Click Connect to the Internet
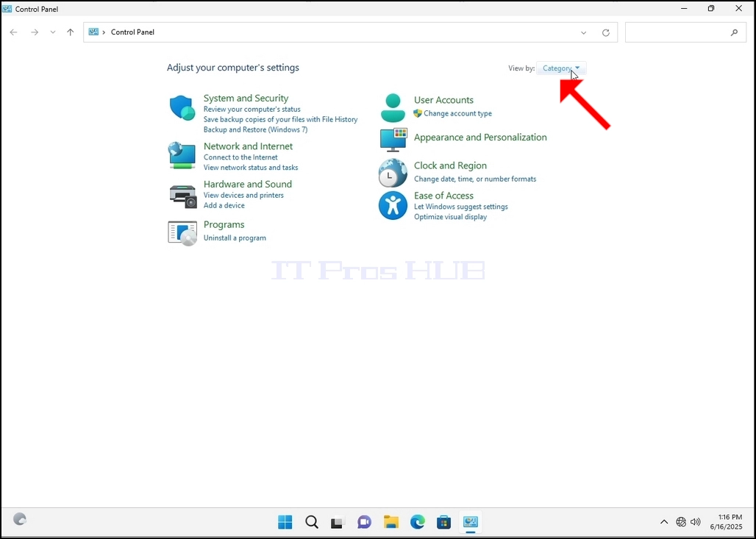The image size is (756, 539). (x=240, y=157)
